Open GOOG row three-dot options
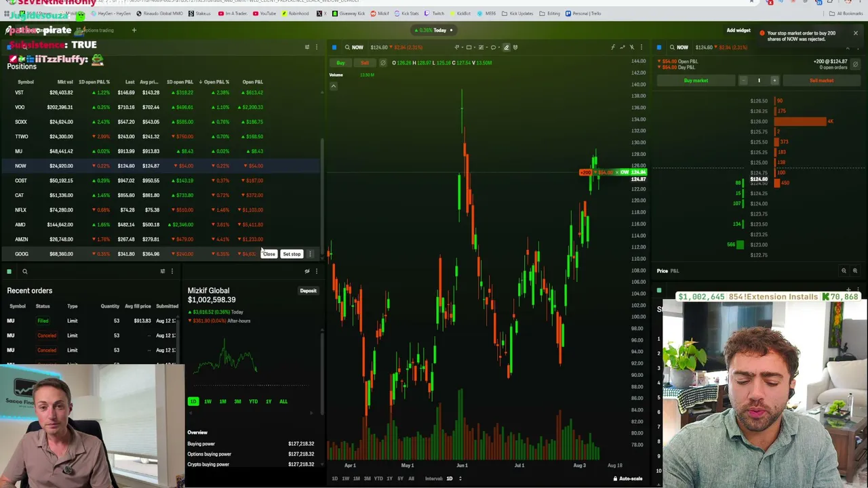The width and height of the screenshot is (868, 488). click(310, 254)
